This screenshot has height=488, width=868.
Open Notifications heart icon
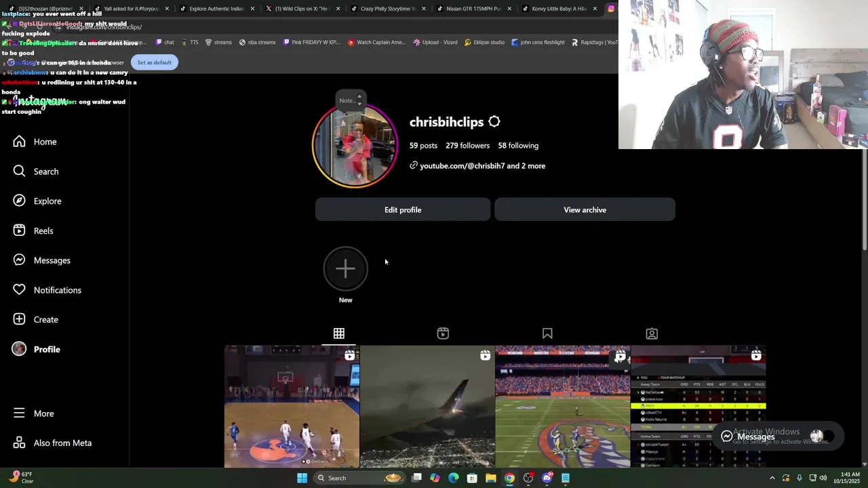point(19,290)
